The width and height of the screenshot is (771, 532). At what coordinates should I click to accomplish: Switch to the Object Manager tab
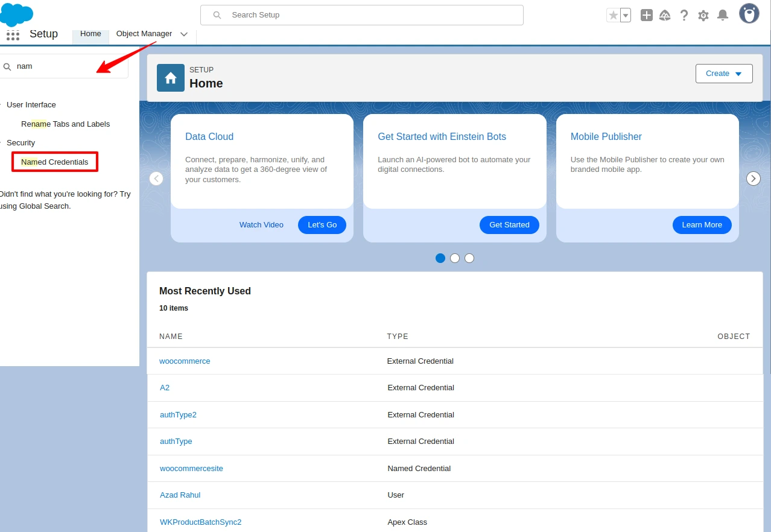click(x=144, y=34)
